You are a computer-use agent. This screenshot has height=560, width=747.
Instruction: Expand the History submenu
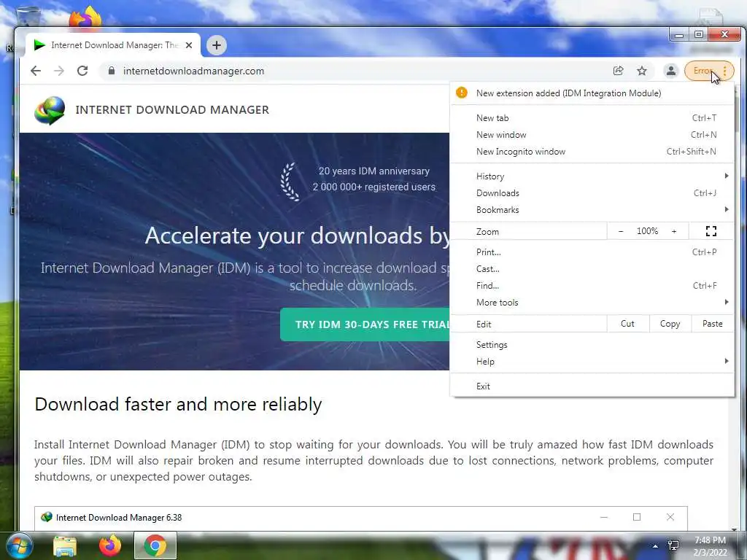[x=592, y=176]
